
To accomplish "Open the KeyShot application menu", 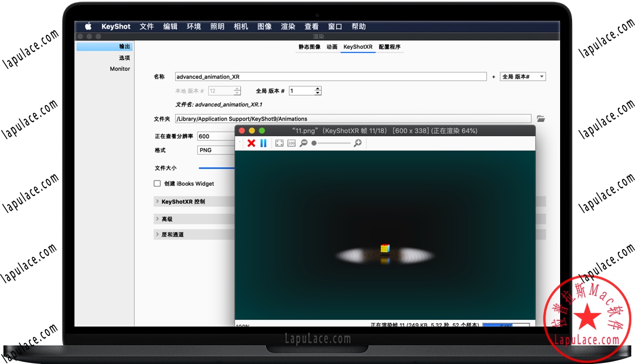I will 116,27.
